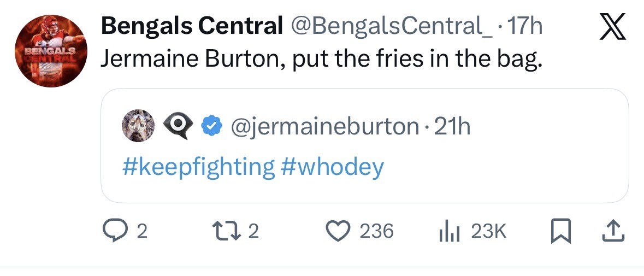Follow the #whodey hashtag
The width and height of the screenshot is (644, 276).
click(332, 167)
